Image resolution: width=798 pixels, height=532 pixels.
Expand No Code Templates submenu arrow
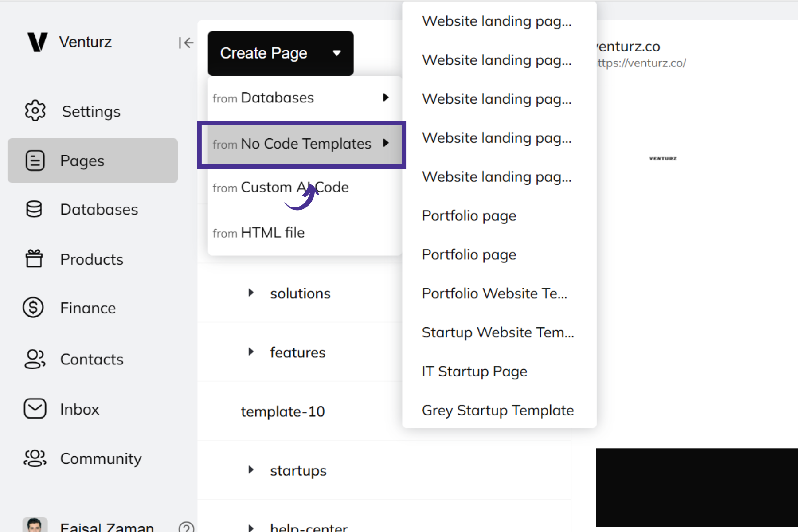pos(386,143)
